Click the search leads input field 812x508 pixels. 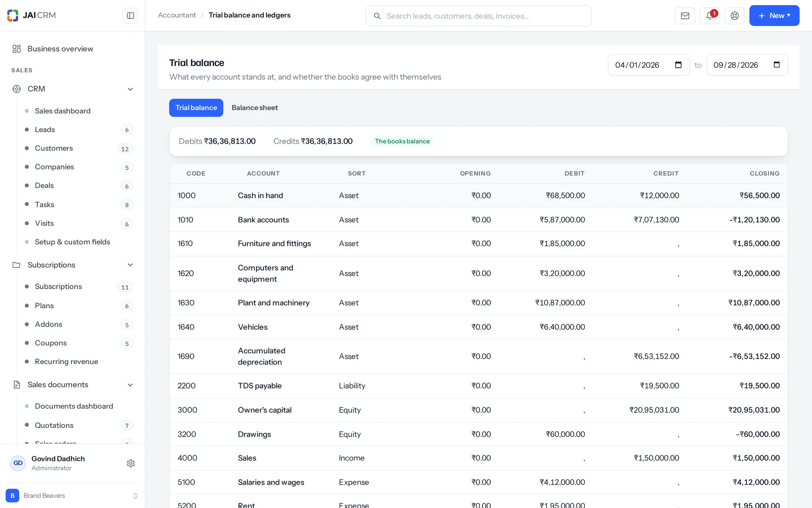point(478,16)
